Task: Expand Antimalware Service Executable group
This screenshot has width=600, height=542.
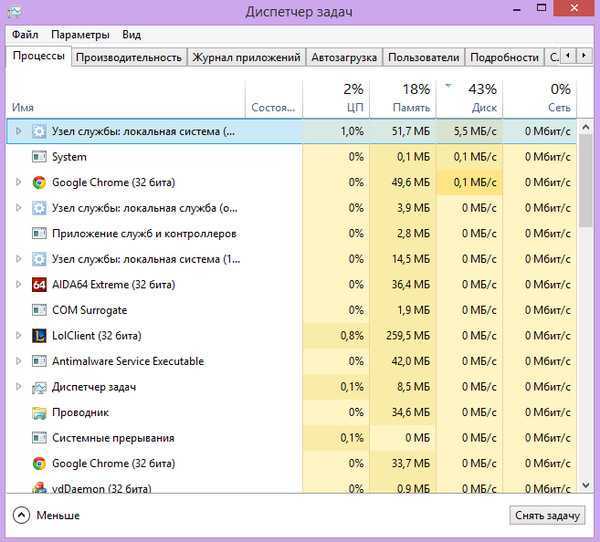Action: (18, 361)
